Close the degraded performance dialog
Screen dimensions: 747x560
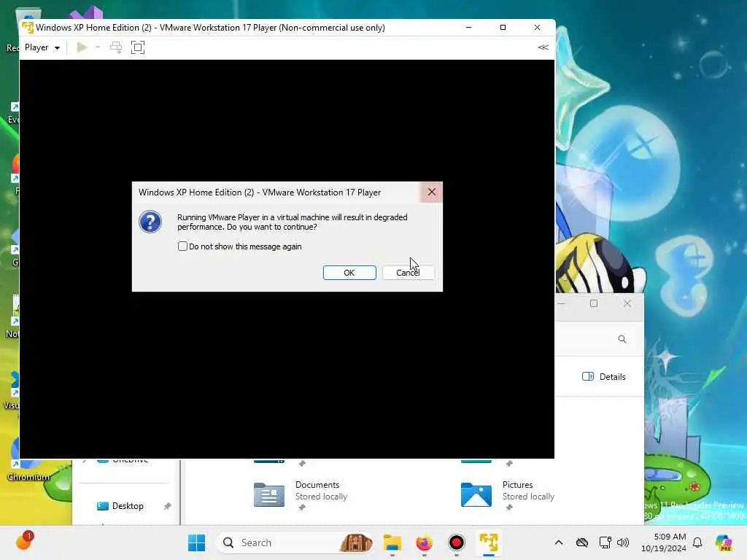pyautogui.click(x=431, y=192)
